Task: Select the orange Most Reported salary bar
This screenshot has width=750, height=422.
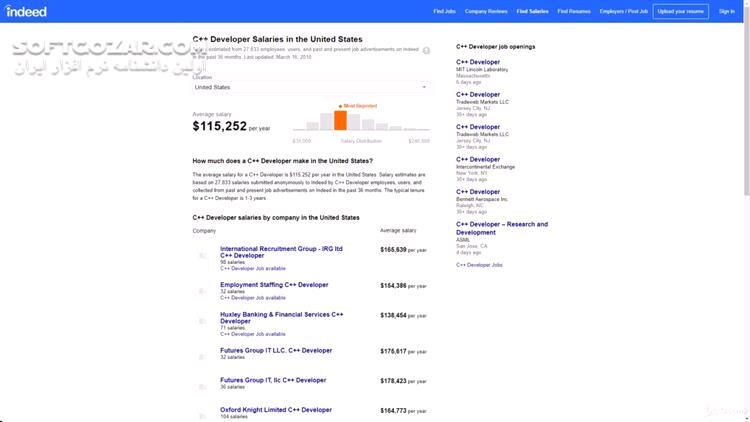Action: click(x=340, y=121)
